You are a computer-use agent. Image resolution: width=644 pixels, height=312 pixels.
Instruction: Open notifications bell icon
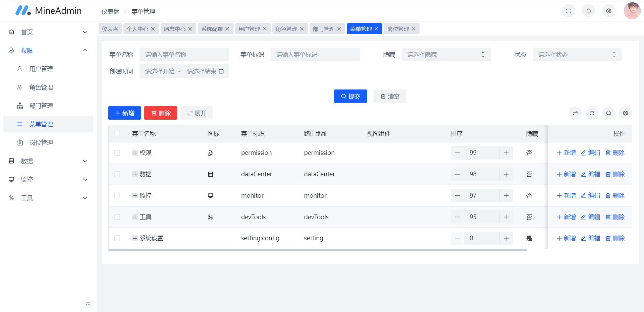coord(589,11)
